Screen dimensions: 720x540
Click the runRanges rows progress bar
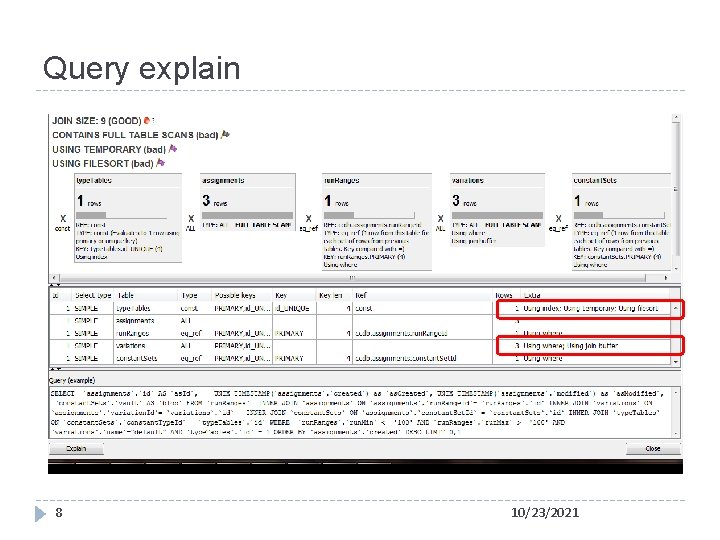tap(369, 215)
